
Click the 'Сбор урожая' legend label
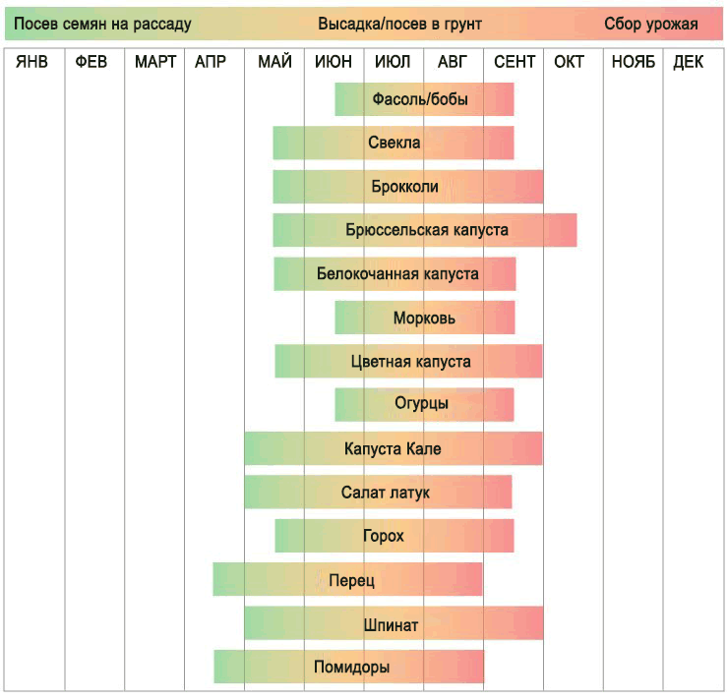651,24
